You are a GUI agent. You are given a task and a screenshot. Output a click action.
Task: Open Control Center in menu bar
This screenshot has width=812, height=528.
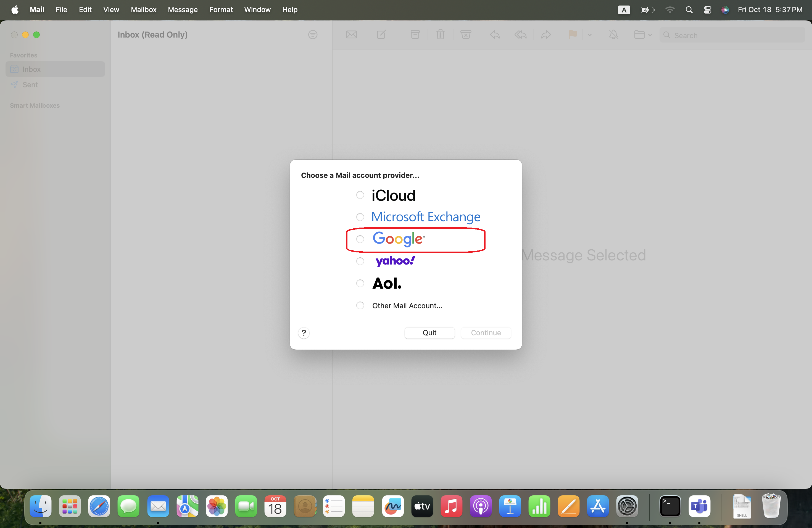pos(707,10)
